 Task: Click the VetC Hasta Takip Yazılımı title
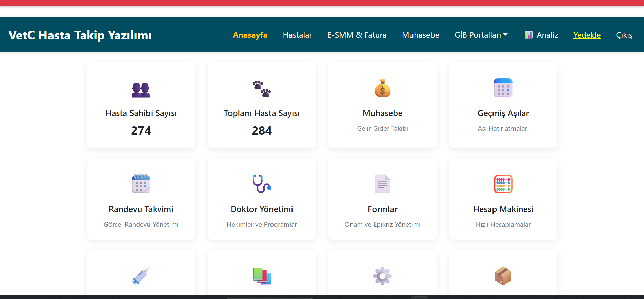pyautogui.click(x=80, y=35)
